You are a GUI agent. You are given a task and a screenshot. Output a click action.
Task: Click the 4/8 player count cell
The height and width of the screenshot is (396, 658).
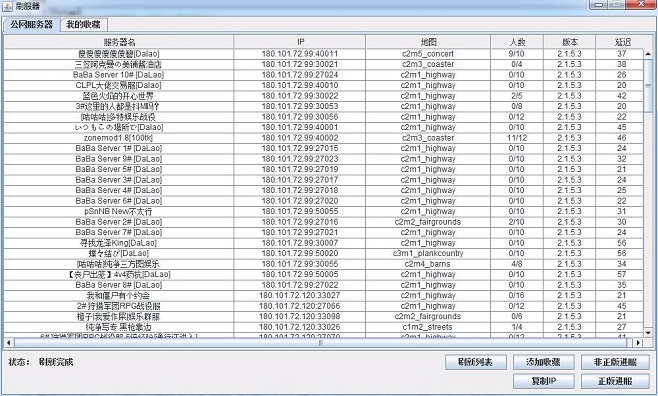(517, 264)
